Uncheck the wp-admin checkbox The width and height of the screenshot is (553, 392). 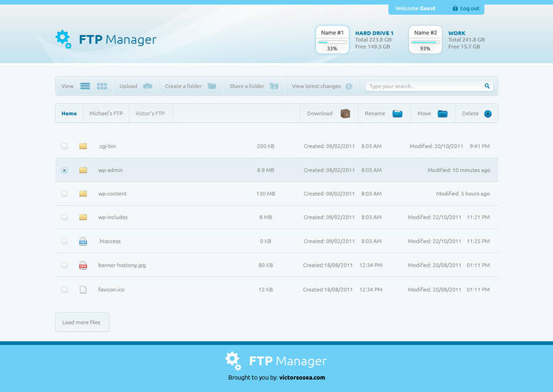click(x=64, y=170)
